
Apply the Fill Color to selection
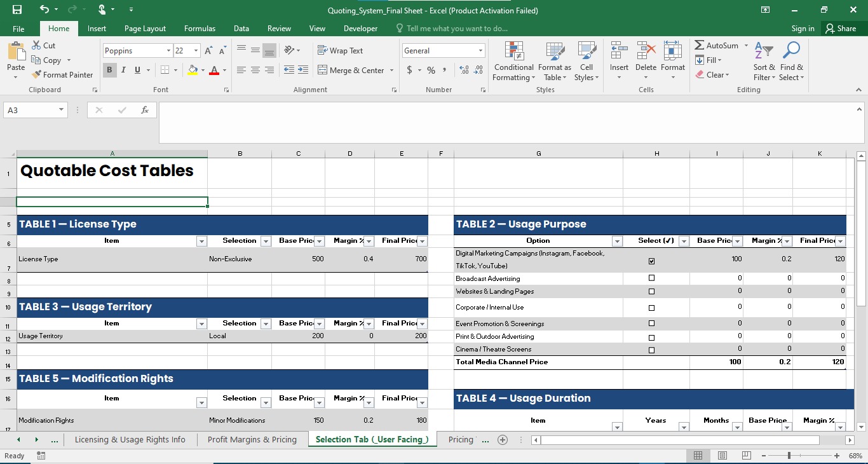coord(193,70)
